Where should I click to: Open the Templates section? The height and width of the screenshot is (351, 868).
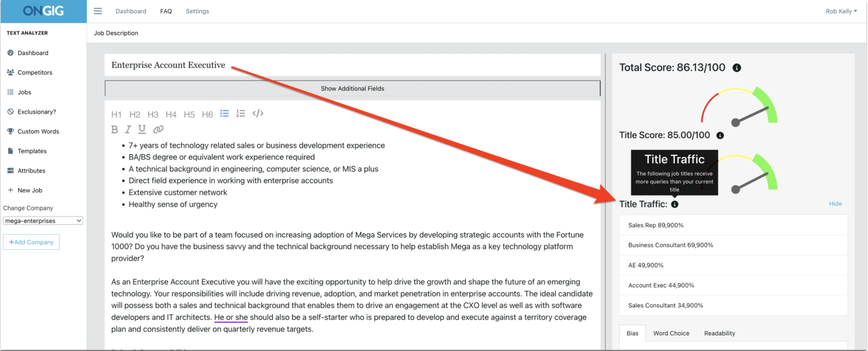pos(33,151)
